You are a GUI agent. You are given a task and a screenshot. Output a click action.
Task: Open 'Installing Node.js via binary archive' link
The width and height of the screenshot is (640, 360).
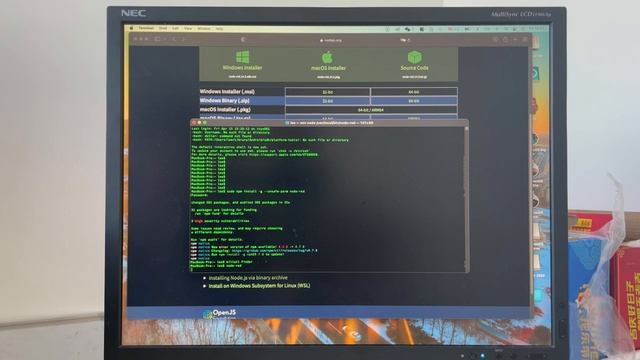click(x=248, y=278)
